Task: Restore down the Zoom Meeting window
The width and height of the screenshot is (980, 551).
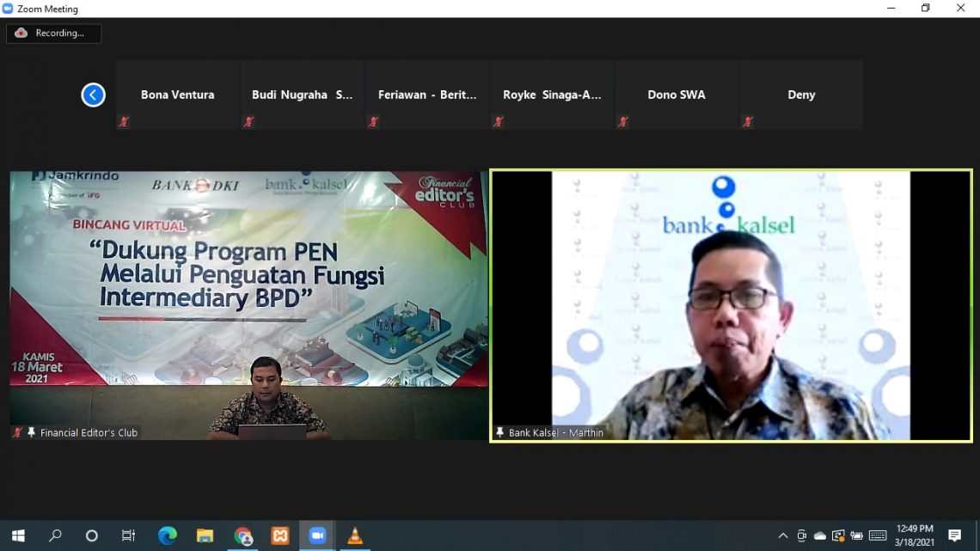Action: (926, 8)
